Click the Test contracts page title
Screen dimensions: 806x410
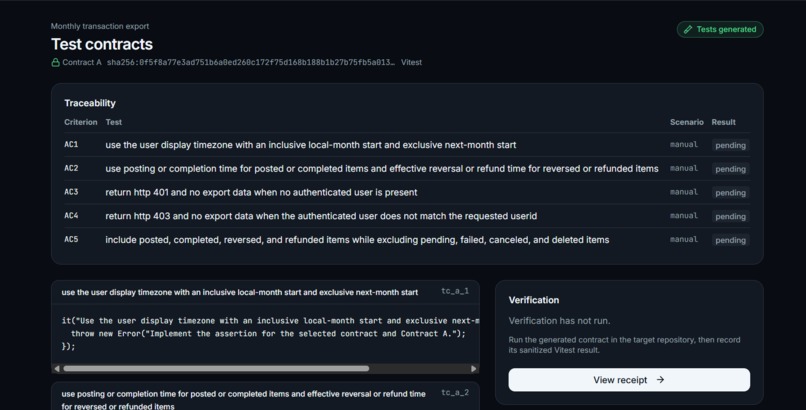click(x=102, y=44)
